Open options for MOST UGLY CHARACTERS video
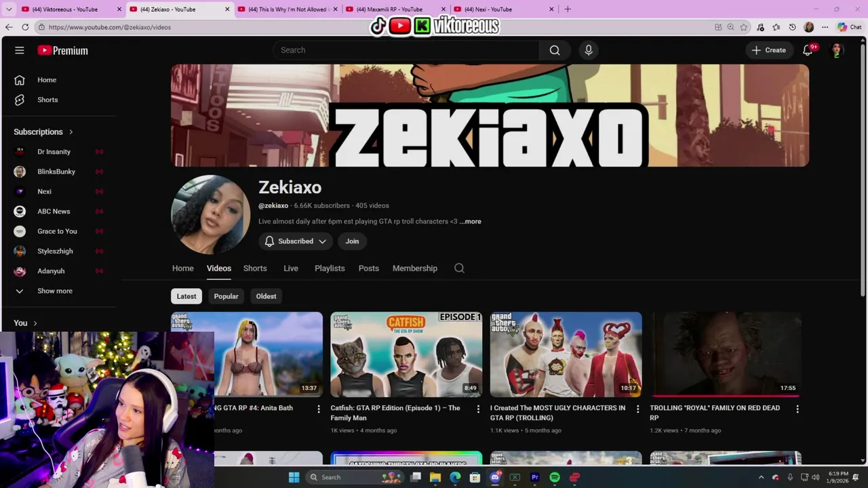 tap(637, 409)
